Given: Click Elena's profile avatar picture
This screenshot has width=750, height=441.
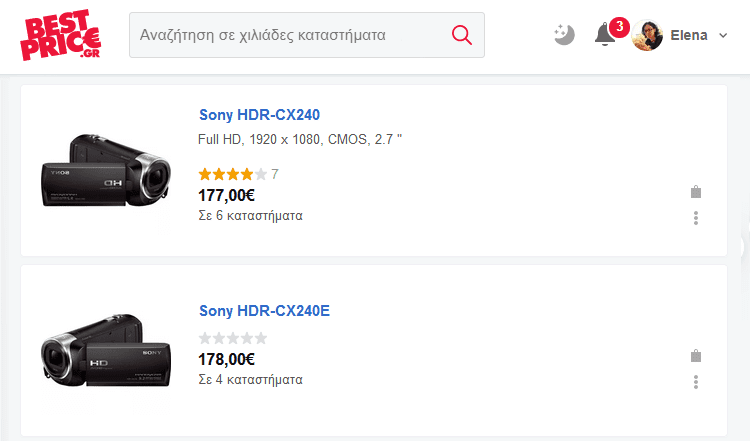Looking at the screenshot, I should coord(647,35).
